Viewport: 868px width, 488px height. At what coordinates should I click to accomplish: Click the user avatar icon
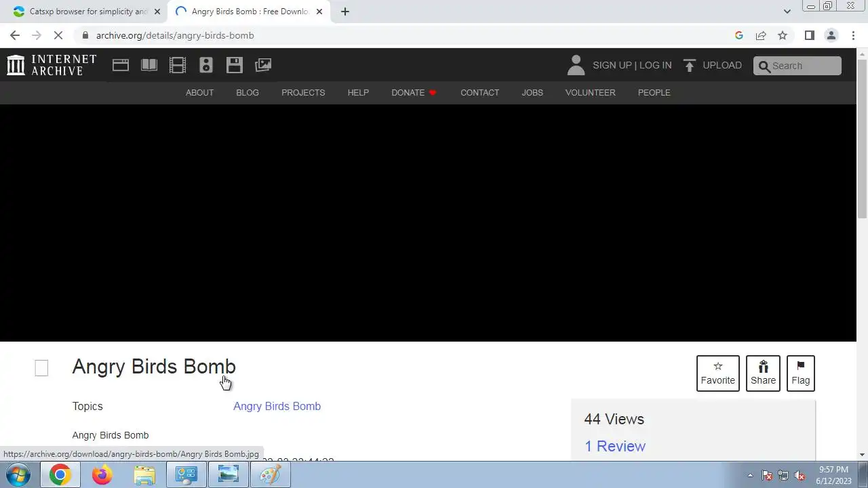point(576,65)
